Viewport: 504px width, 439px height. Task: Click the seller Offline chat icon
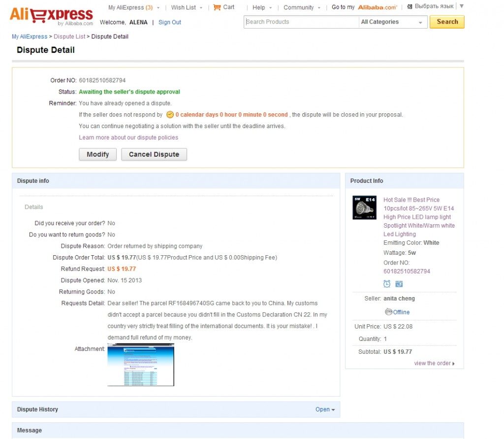click(x=389, y=311)
